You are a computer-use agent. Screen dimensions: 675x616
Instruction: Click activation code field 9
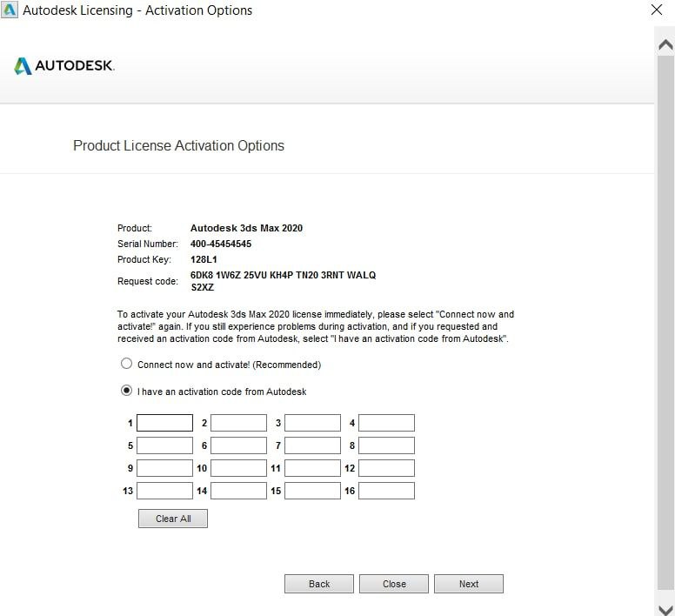point(164,468)
